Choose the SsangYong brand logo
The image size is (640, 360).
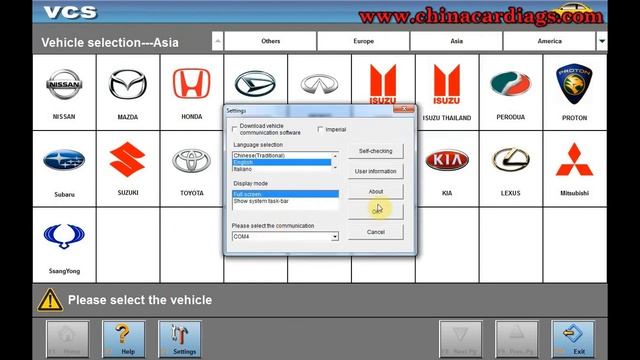(64, 236)
